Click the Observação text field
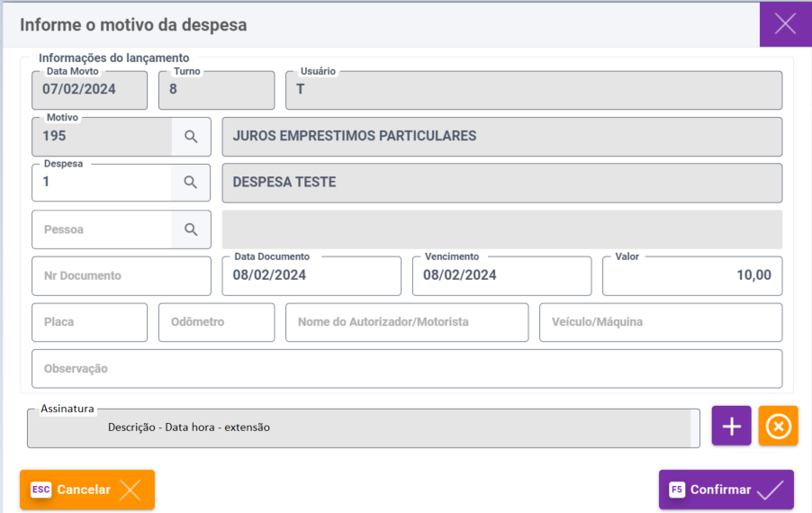Screen dimensions: 812x513 tap(406, 369)
